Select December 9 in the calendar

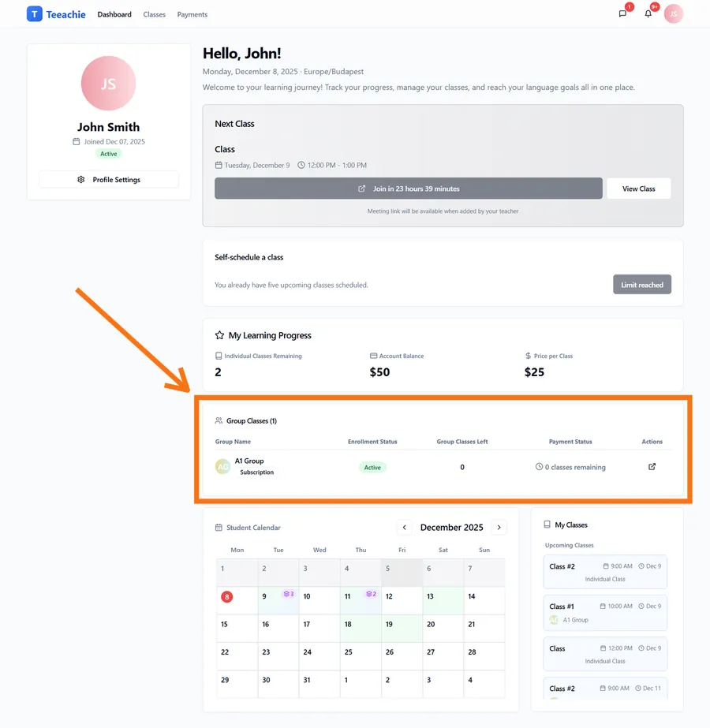coord(278,600)
